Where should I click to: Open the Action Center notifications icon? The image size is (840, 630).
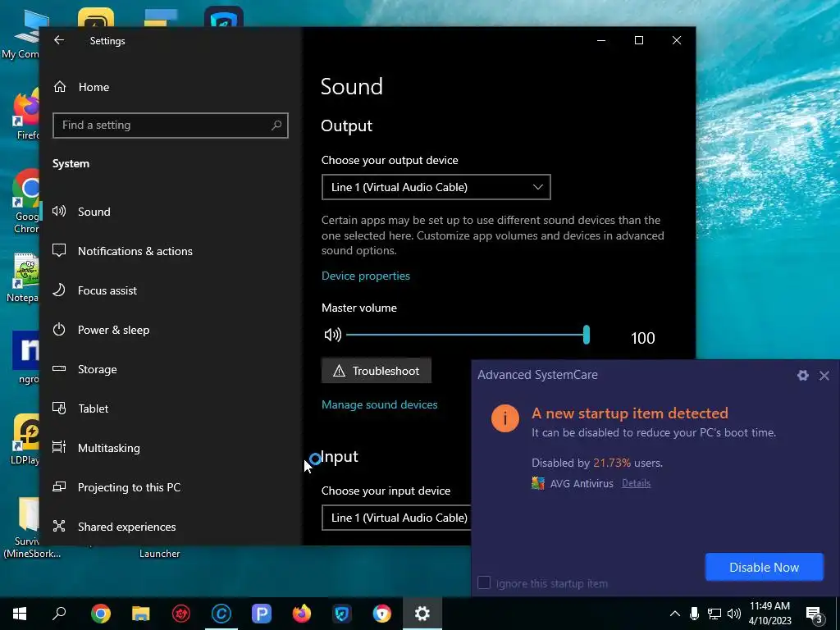(814, 614)
